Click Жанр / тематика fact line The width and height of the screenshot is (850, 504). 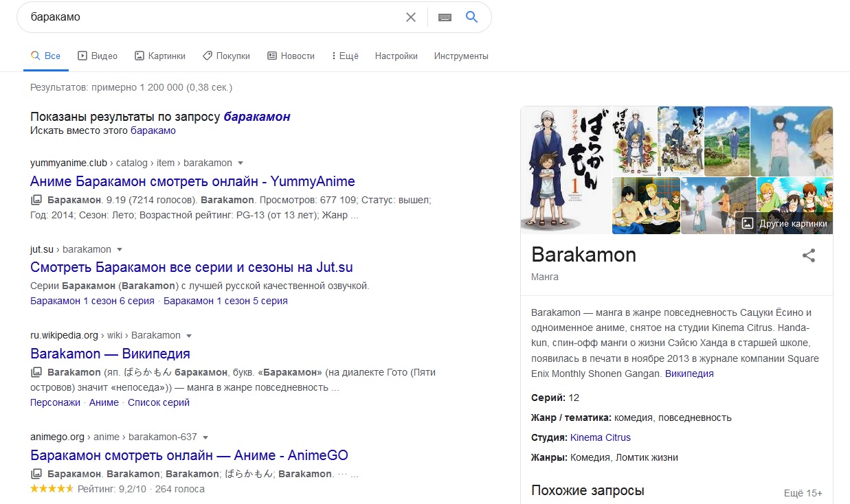(x=631, y=417)
